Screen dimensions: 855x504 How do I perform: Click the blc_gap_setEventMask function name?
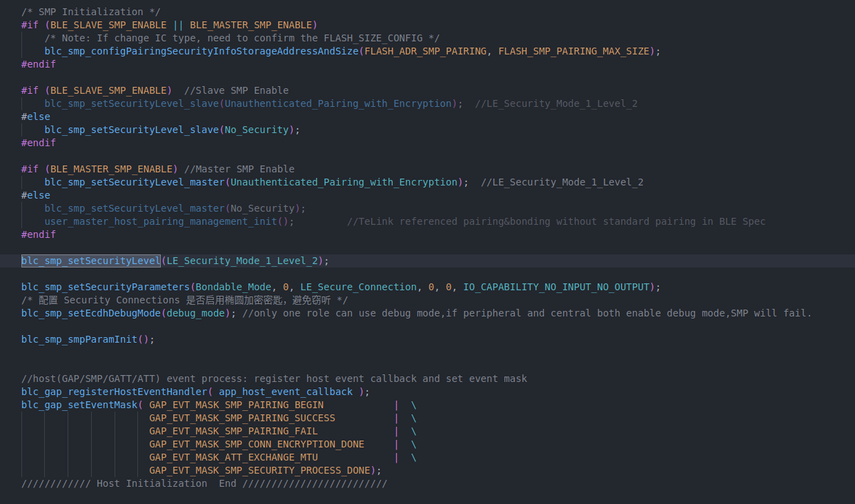point(79,405)
